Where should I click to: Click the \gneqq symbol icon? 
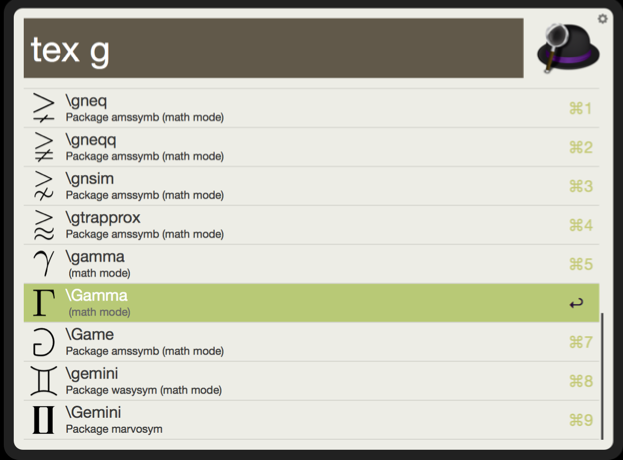click(44, 147)
